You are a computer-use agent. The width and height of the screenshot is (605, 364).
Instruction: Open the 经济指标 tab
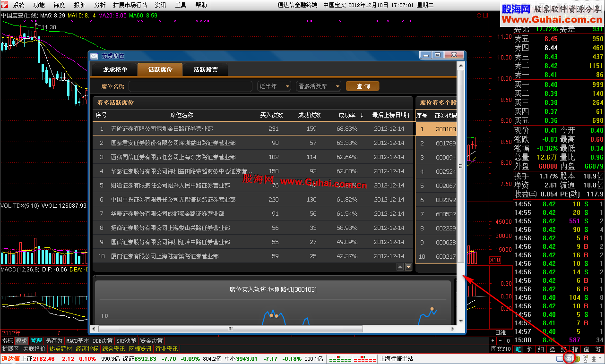[87, 349]
